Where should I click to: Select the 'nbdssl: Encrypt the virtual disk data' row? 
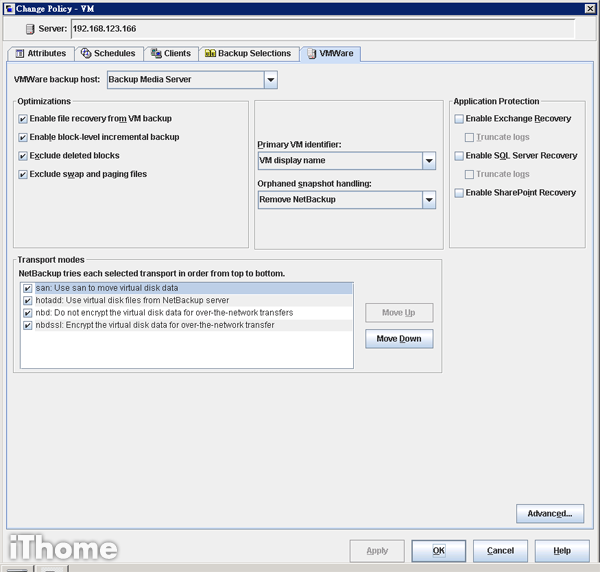click(x=194, y=325)
